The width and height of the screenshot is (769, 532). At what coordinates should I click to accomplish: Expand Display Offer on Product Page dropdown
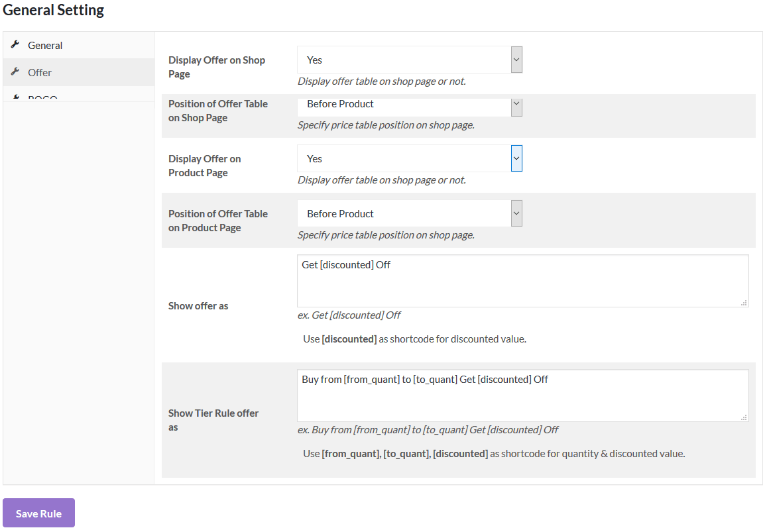pos(409,158)
